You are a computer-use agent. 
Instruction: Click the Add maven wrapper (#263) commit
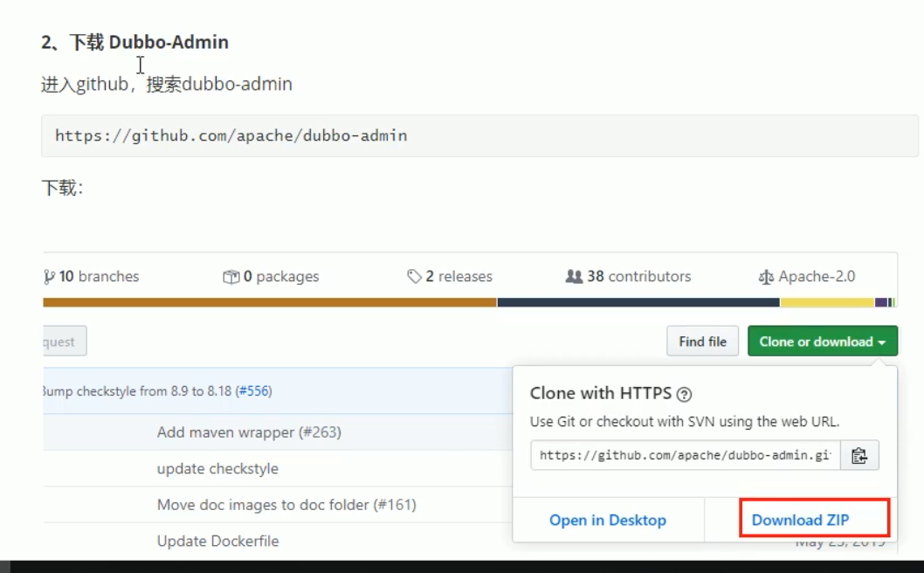[249, 432]
